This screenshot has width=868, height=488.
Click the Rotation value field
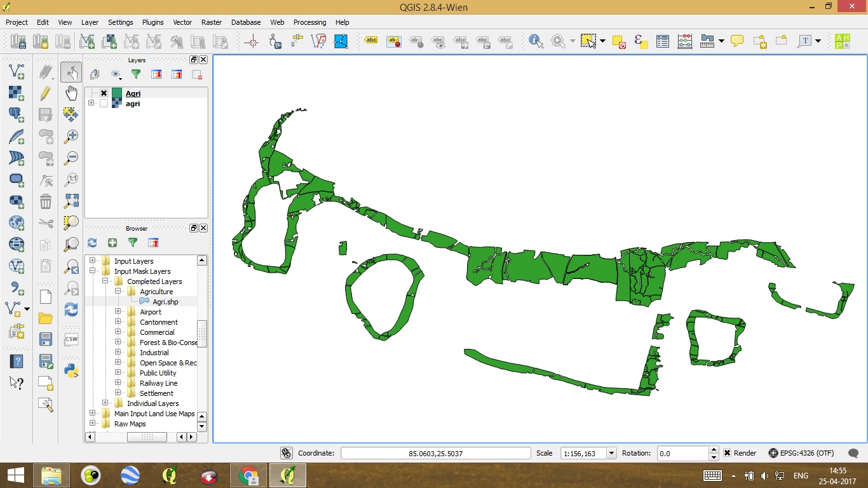(x=683, y=453)
